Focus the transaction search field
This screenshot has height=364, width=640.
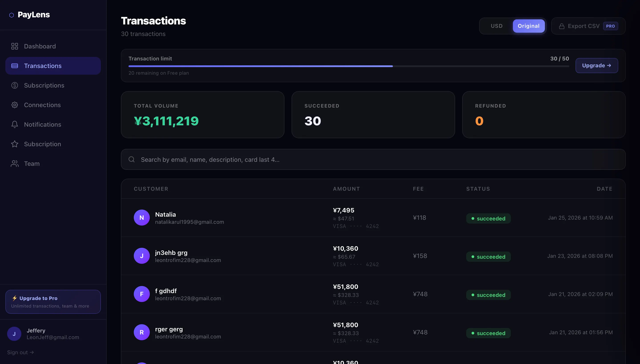point(373,160)
